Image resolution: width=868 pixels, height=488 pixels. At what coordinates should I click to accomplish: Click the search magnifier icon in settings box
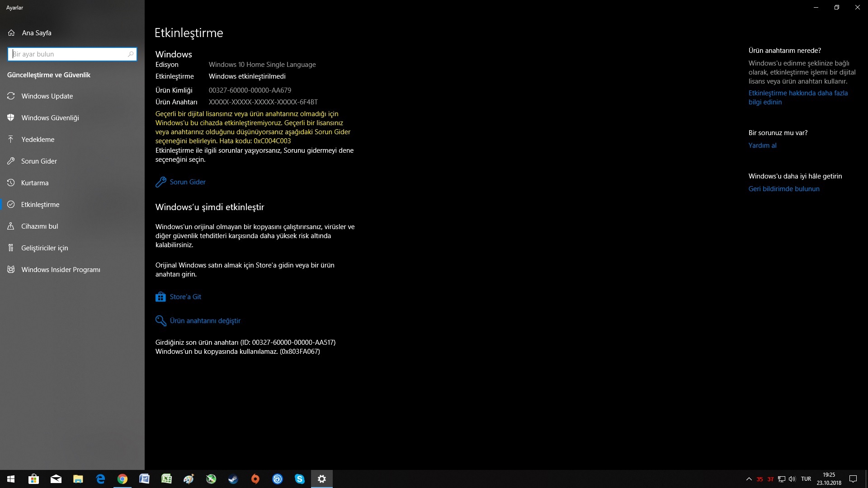(x=131, y=54)
